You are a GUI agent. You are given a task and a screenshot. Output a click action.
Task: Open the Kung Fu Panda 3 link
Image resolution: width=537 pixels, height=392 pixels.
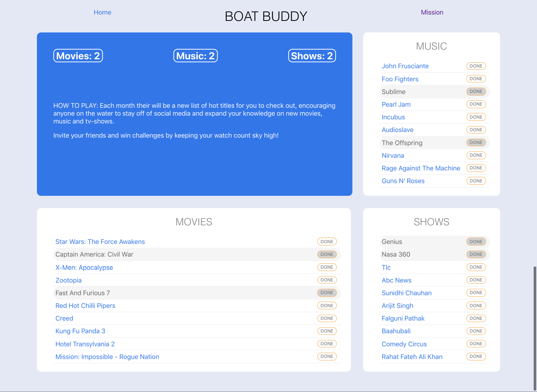tap(80, 331)
